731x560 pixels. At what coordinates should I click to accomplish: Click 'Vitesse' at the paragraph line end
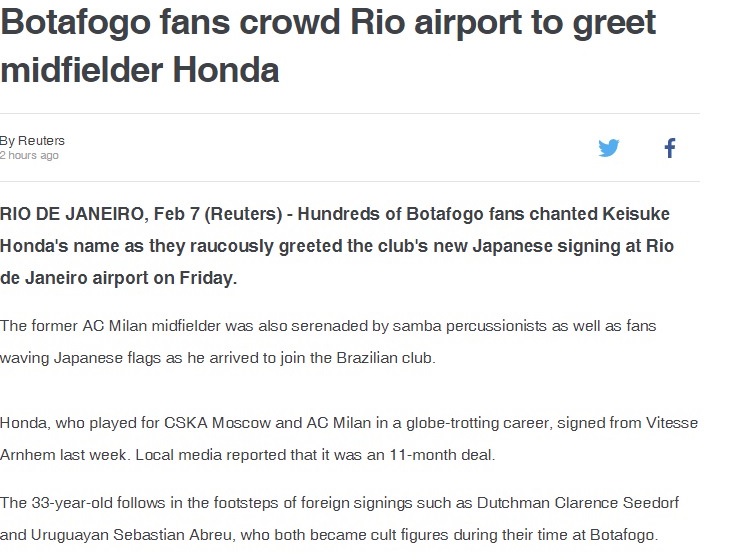click(x=672, y=423)
